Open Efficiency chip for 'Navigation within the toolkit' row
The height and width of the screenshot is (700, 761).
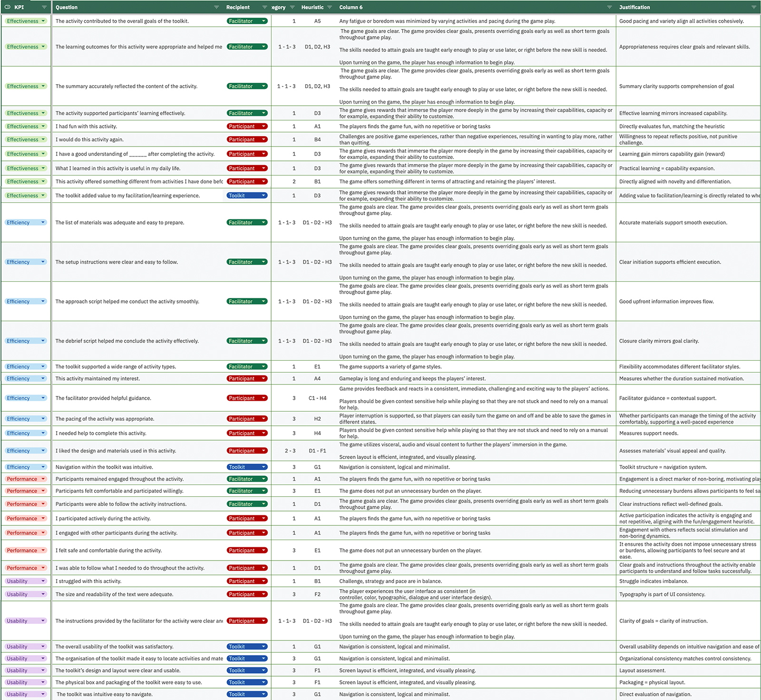(x=26, y=467)
